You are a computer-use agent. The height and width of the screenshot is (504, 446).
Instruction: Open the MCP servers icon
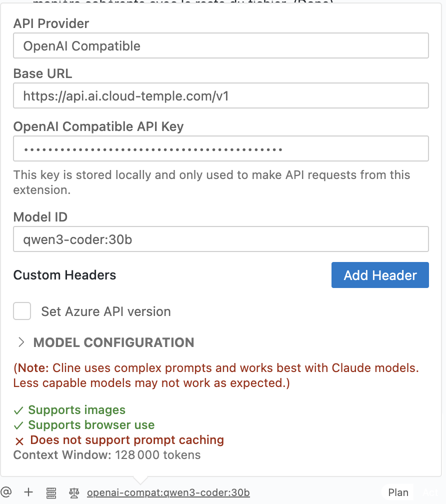coord(51,492)
